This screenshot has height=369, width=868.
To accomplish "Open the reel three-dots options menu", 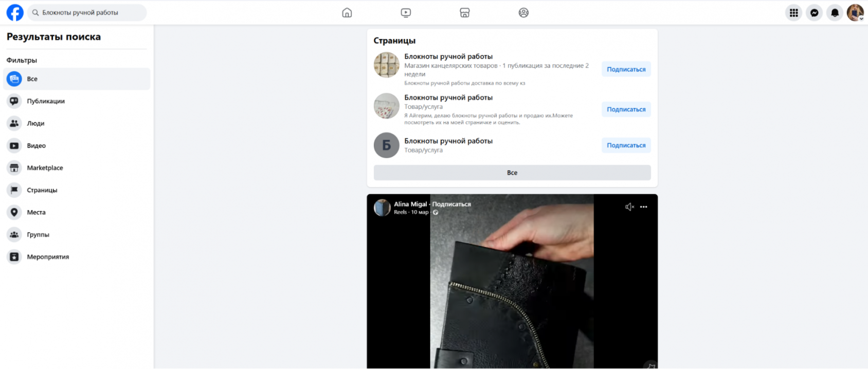I will coord(644,207).
